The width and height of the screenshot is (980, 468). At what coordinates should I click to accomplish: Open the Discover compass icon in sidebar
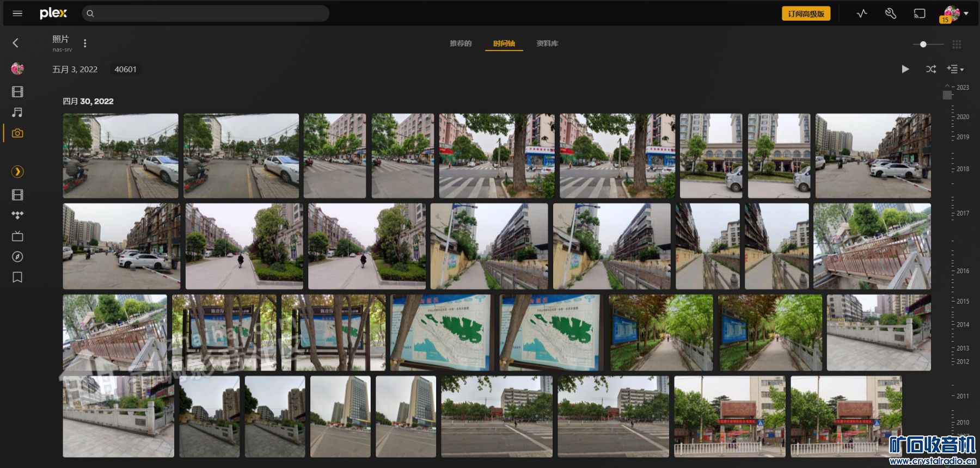pos(17,257)
